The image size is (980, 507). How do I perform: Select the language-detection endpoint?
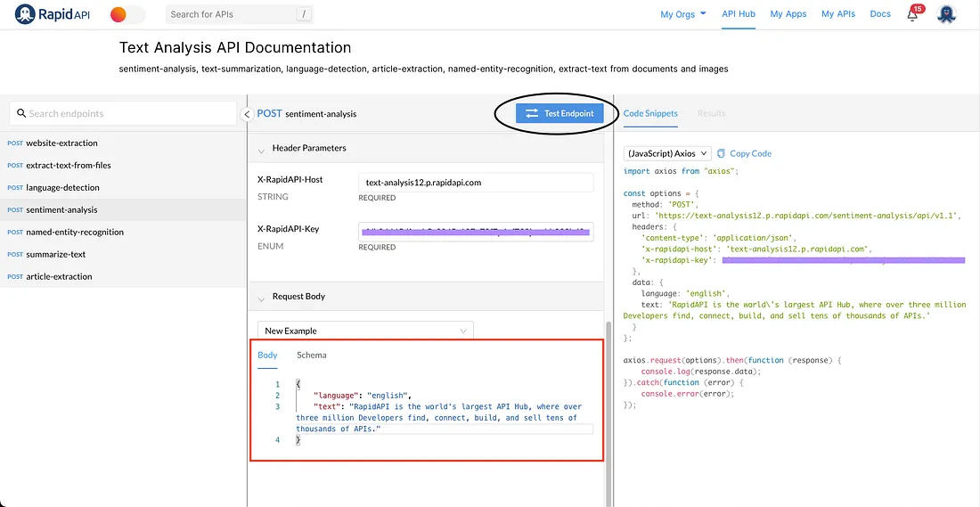[123, 187]
